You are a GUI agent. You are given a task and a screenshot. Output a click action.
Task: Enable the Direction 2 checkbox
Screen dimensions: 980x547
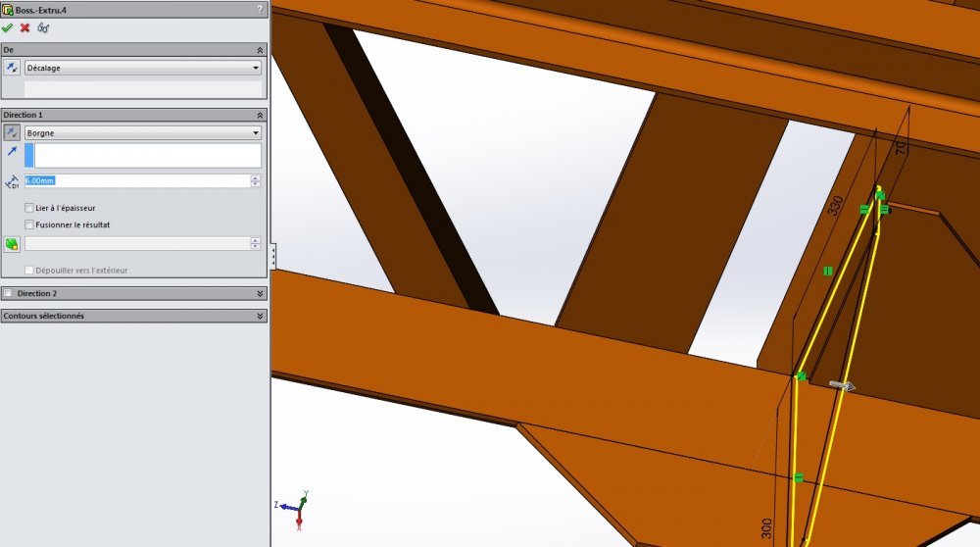(x=8, y=293)
